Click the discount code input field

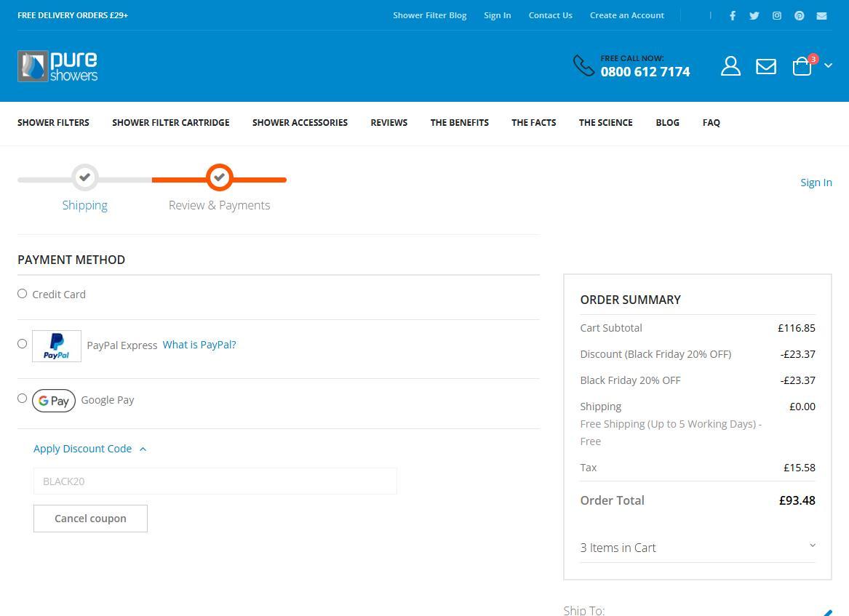215,481
